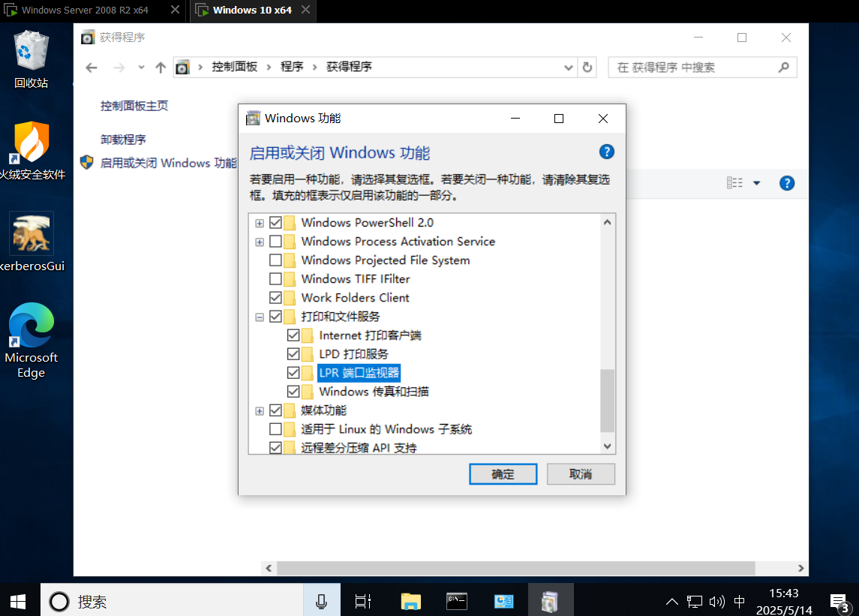This screenshot has height=616, width=859.
Task: Click 取消 button in Windows Features
Action: pos(581,474)
